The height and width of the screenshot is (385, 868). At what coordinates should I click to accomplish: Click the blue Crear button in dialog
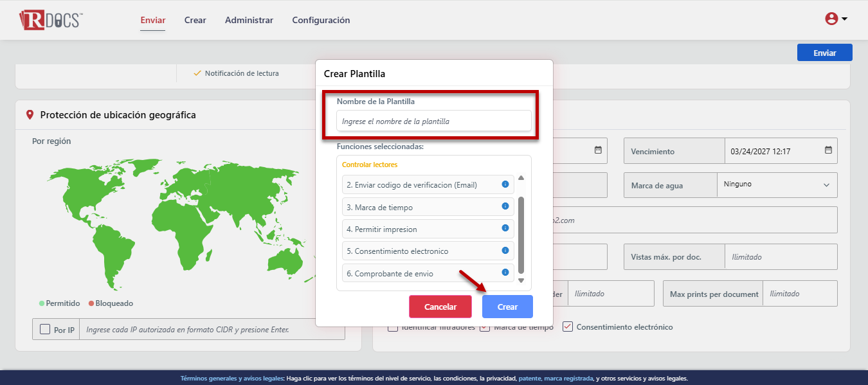pyautogui.click(x=507, y=307)
